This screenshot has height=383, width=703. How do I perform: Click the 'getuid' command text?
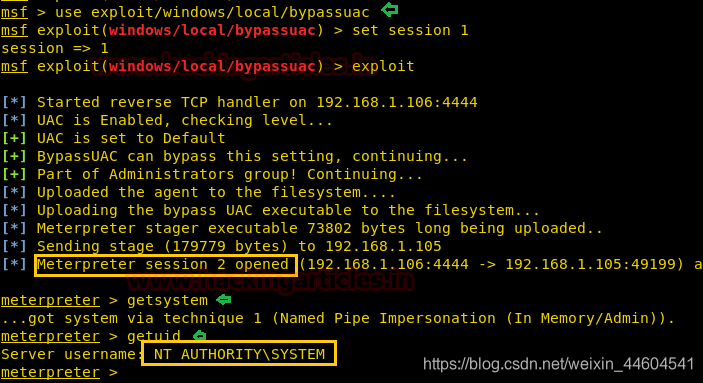click(x=154, y=336)
